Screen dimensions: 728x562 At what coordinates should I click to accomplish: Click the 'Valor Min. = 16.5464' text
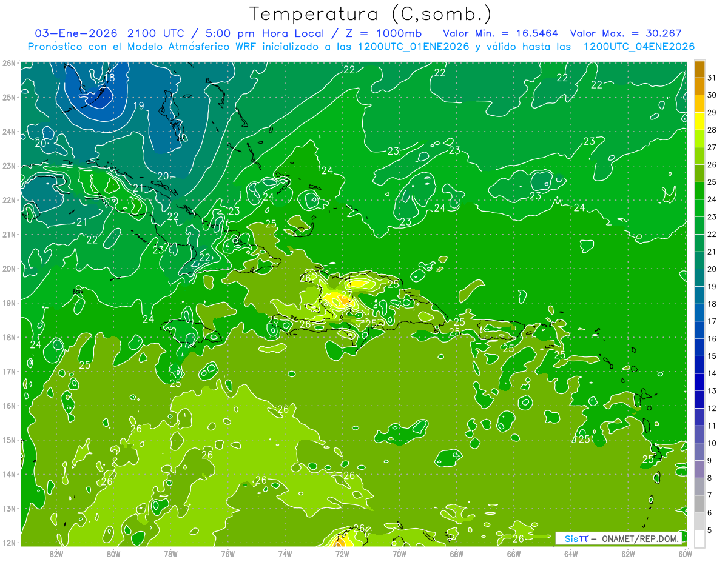coord(500,33)
